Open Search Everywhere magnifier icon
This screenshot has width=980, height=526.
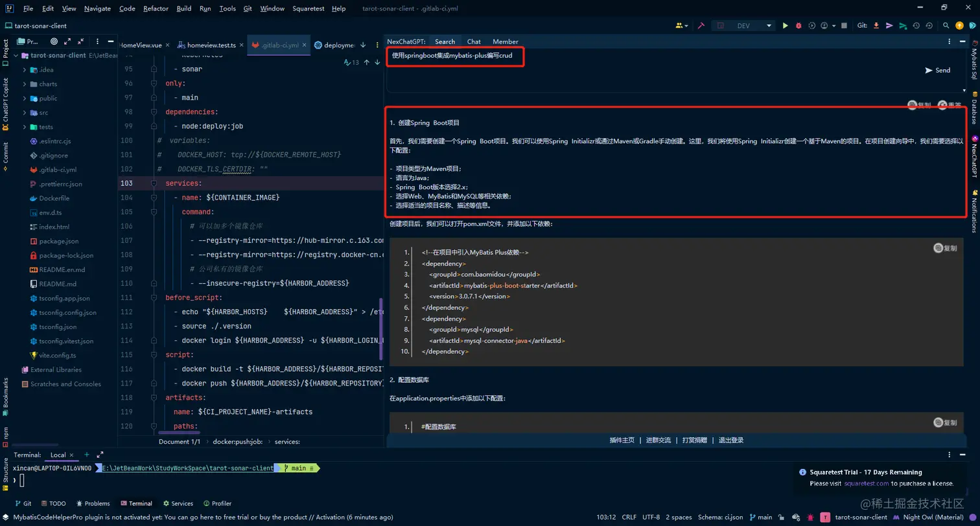(948, 26)
